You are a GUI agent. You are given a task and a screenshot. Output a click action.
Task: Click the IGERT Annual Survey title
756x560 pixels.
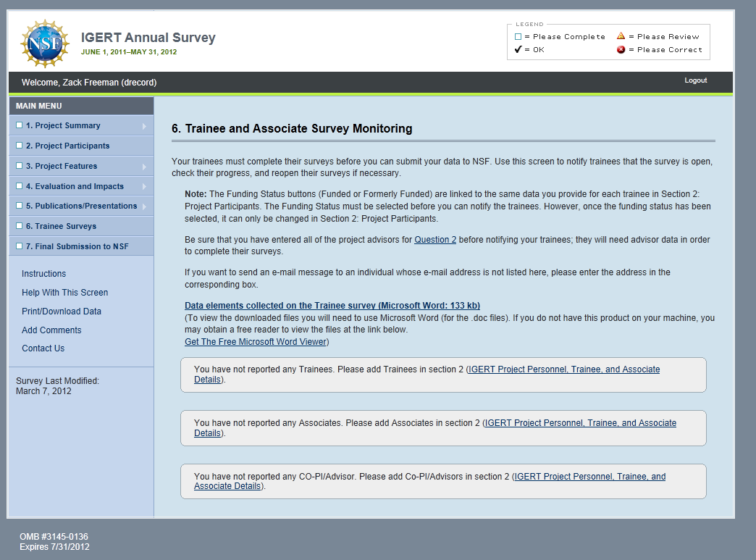click(x=148, y=38)
